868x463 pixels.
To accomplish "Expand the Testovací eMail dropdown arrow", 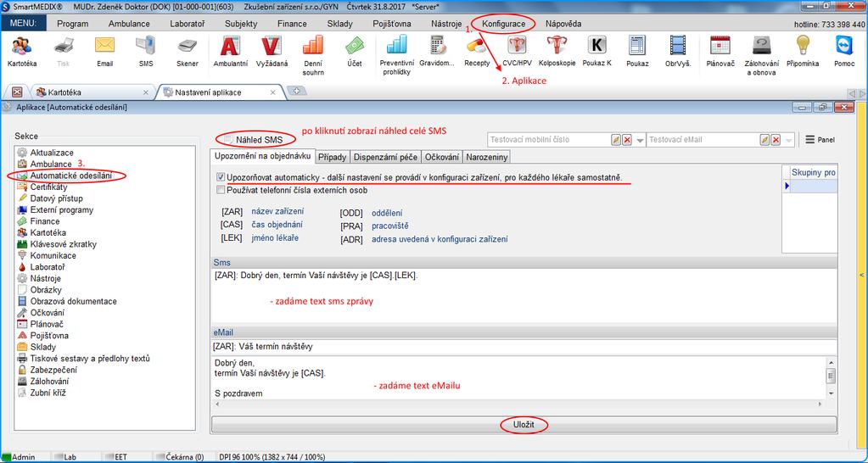I will click(x=789, y=141).
